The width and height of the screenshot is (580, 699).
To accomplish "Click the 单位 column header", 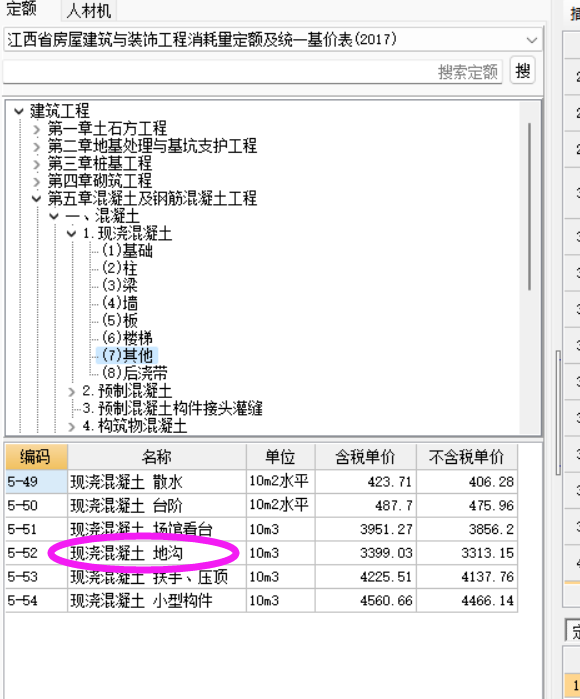I will tap(280, 457).
